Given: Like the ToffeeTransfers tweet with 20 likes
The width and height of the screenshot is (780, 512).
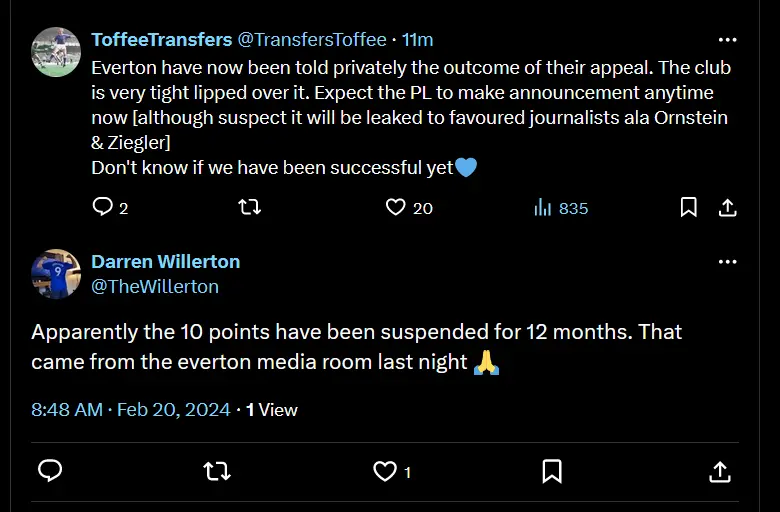Looking at the screenshot, I should (x=396, y=207).
